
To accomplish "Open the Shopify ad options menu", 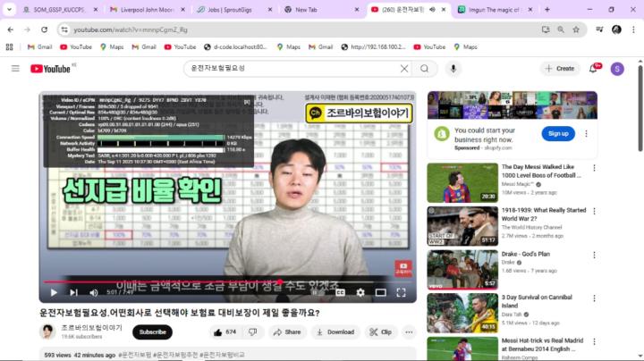I will (586, 134).
